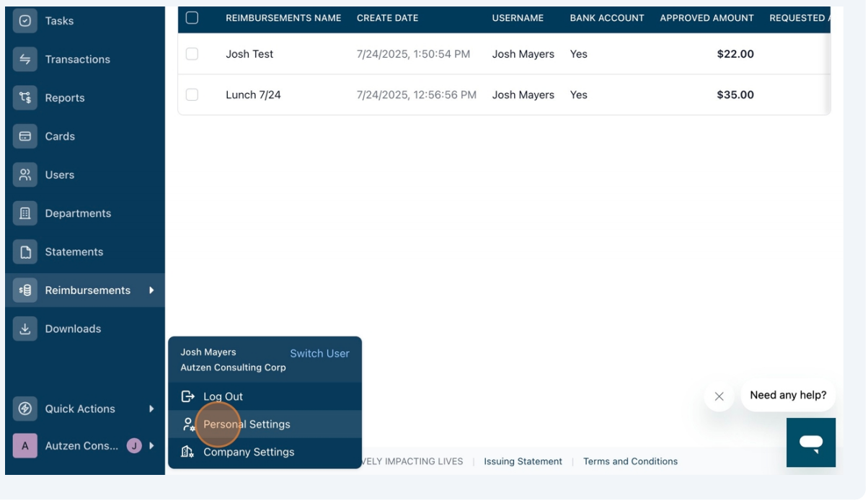Image resolution: width=868 pixels, height=503 pixels.
Task: Click the Statements document icon
Action: point(25,251)
